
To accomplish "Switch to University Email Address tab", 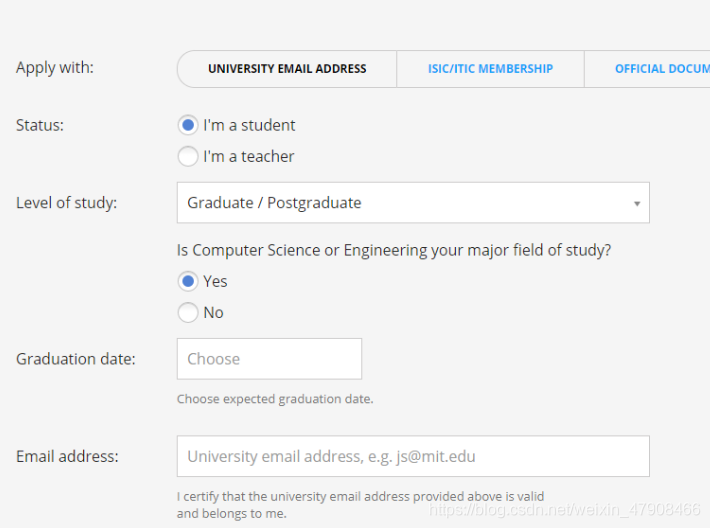I will (287, 69).
